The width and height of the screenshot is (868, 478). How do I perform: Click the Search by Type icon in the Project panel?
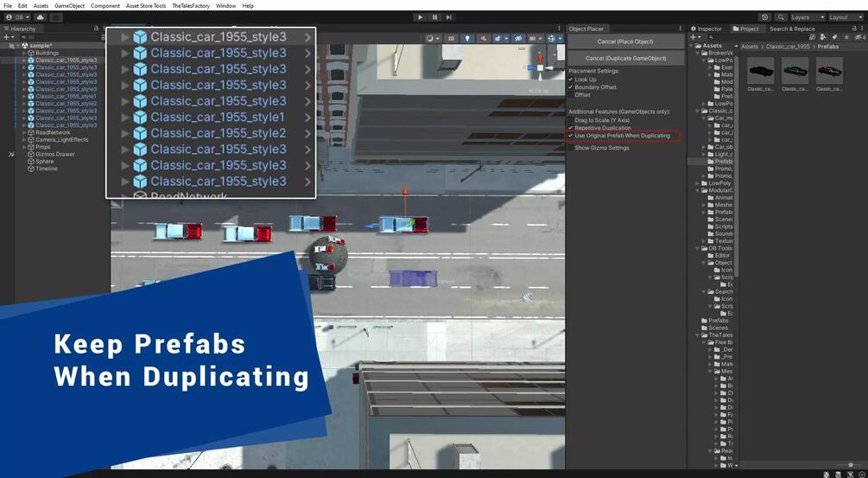[x=825, y=37]
